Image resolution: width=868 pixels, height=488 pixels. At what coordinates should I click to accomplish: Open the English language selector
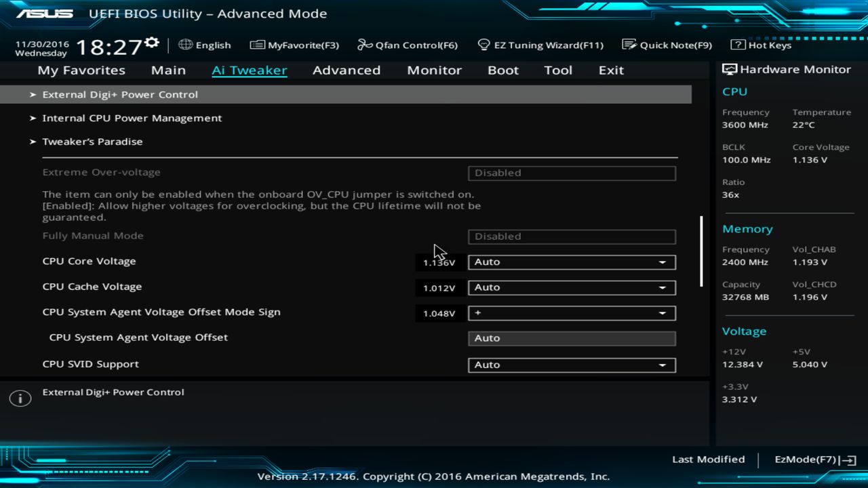point(204,45)
